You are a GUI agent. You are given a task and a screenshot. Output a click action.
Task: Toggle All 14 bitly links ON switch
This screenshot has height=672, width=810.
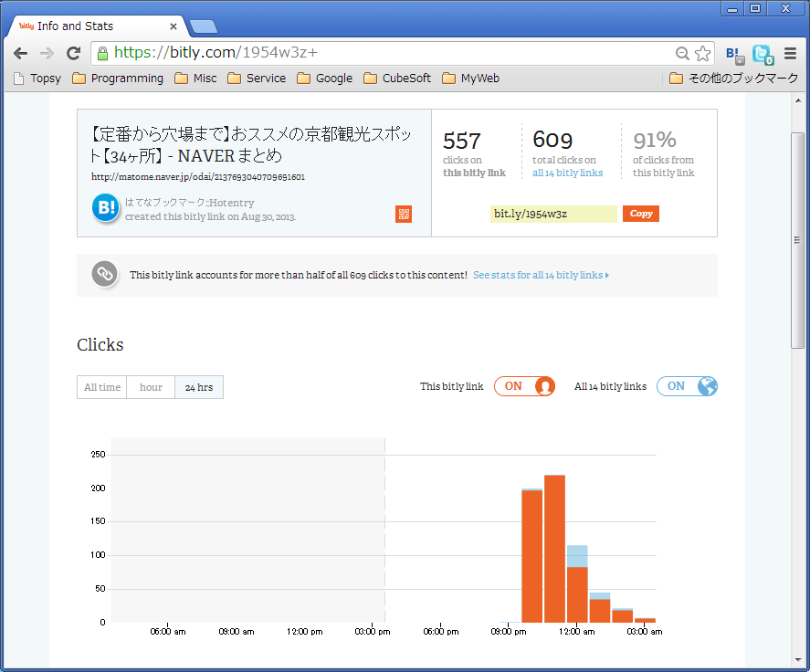(x=687, y=386)
